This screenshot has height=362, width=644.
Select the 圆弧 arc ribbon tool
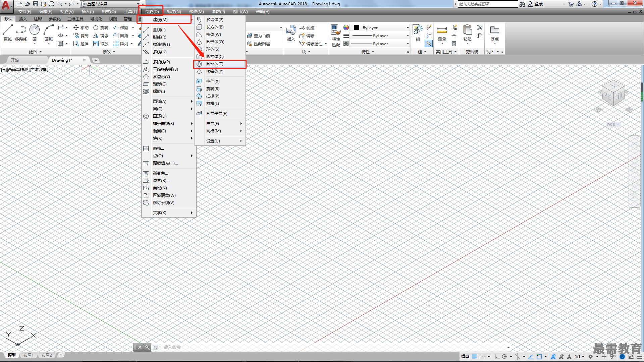coord(49,33)
